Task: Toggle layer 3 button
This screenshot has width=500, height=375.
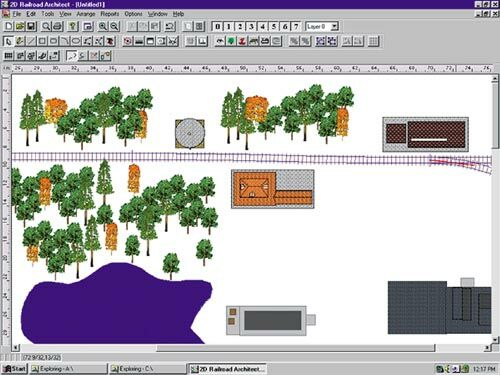Action: click(x=251, y=26)
